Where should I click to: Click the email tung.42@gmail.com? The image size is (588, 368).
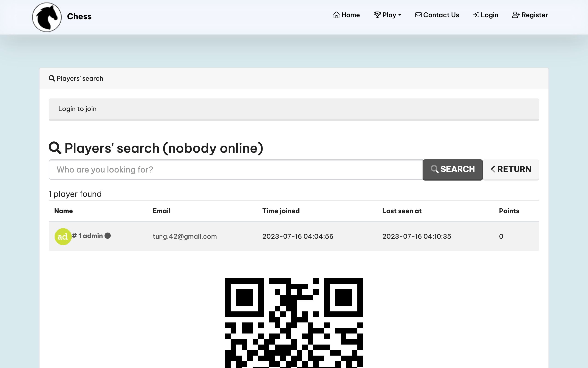pyautogui.click(x=185, y=236)
